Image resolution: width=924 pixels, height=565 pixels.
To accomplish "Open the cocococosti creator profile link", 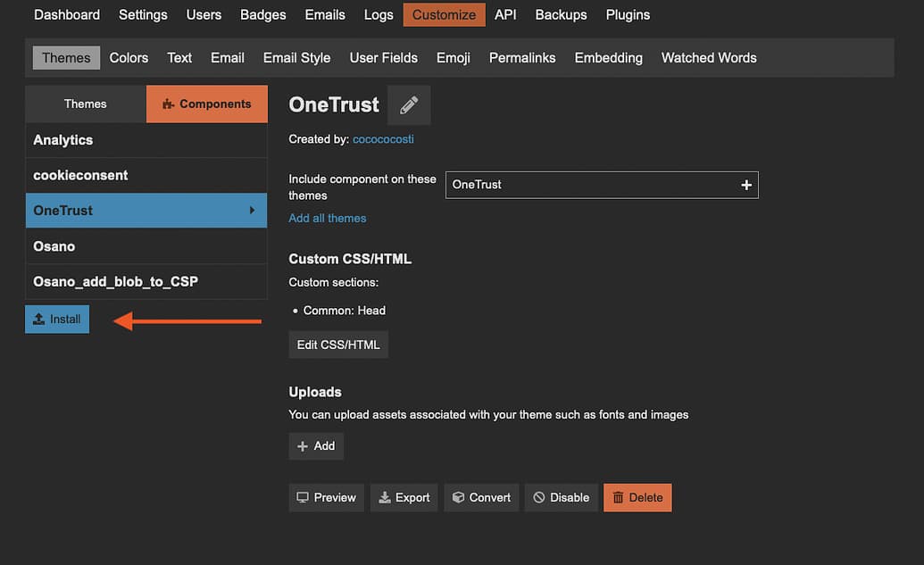I will [383, 139].
